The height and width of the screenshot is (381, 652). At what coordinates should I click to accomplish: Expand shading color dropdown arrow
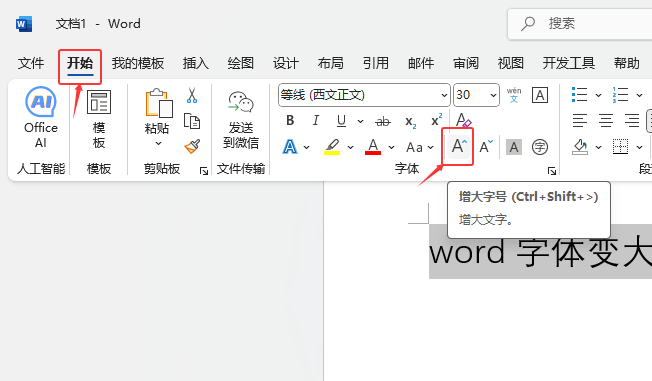(598, 147)
